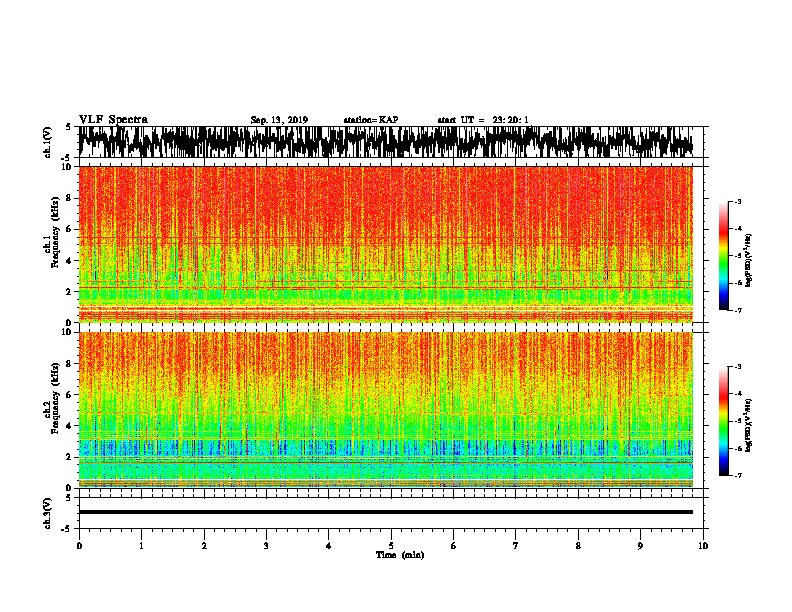This screenshot has height=612, width=792.
Task: Click the "start UT = 23:20:1" label
Action: [x=483, y=120]
